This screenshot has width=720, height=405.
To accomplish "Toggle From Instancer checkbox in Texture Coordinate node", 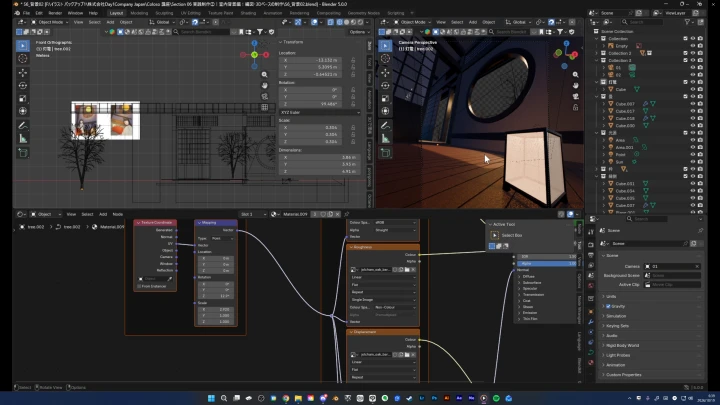I will coord(139,287).
